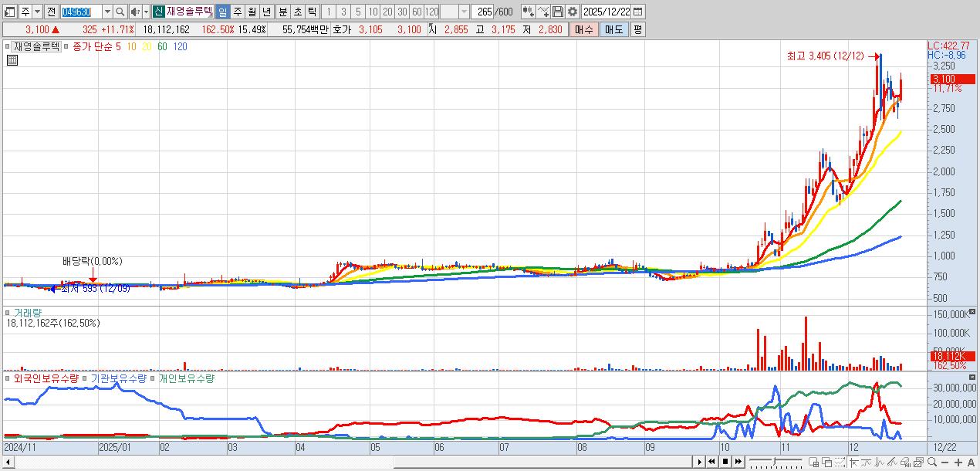Toggle the 종가 단순 moving average legend
Image resolution: width=980 pixels, height=471 pixels.
[x=92, y=46]
